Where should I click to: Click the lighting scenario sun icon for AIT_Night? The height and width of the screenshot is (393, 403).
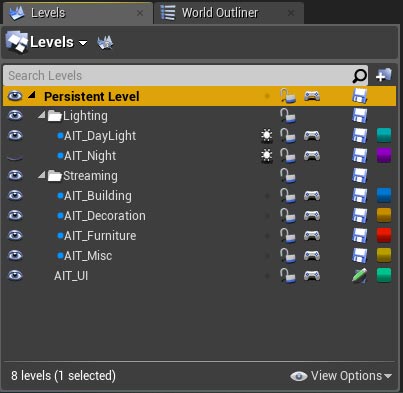[x=266, y=156]
